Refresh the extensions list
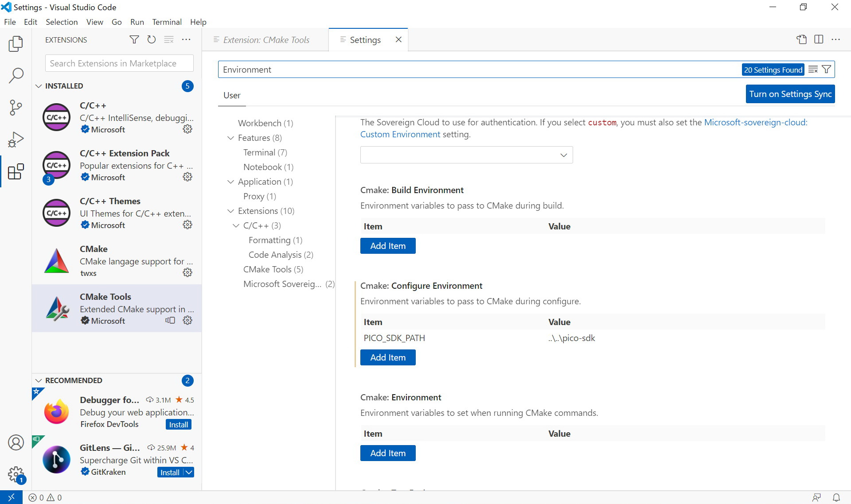Screen dimensions: 851x504 [152, 39]
